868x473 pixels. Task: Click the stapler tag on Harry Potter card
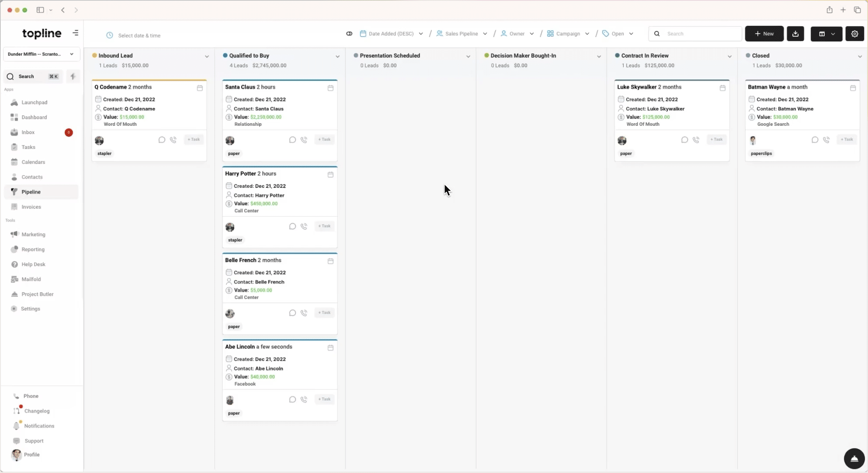pos(235,240)
